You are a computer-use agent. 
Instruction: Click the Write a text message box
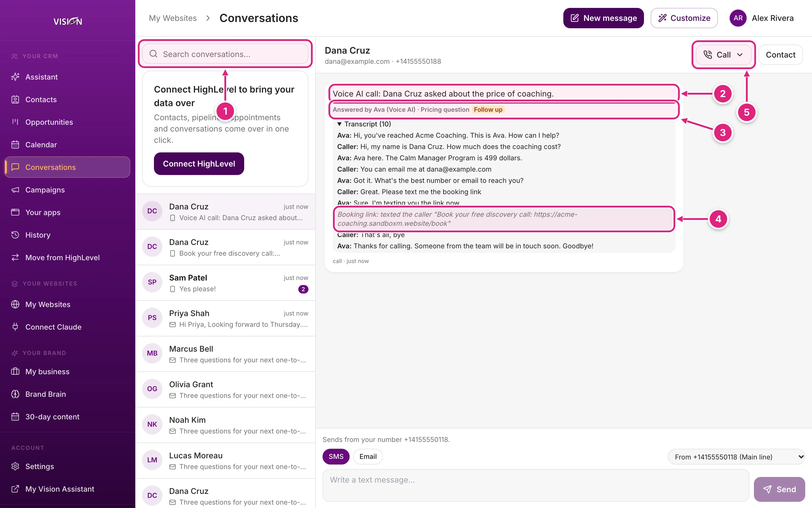pos(535,485)
